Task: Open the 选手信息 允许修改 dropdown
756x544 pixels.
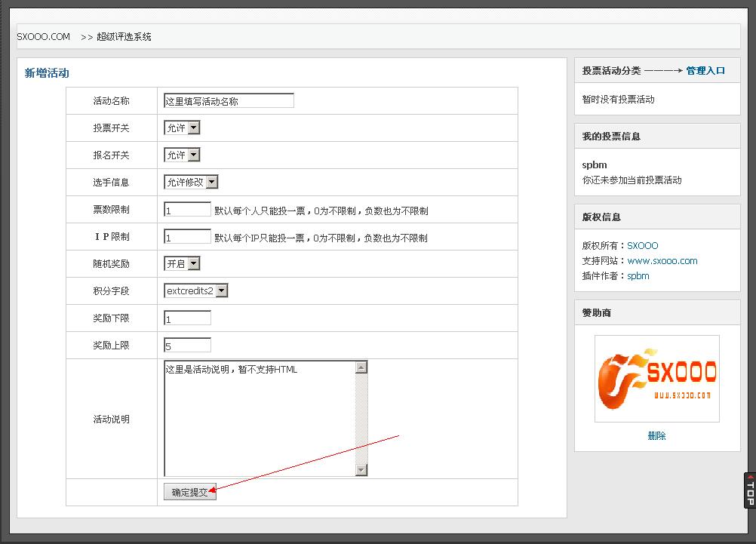Action: click(188, 182)
